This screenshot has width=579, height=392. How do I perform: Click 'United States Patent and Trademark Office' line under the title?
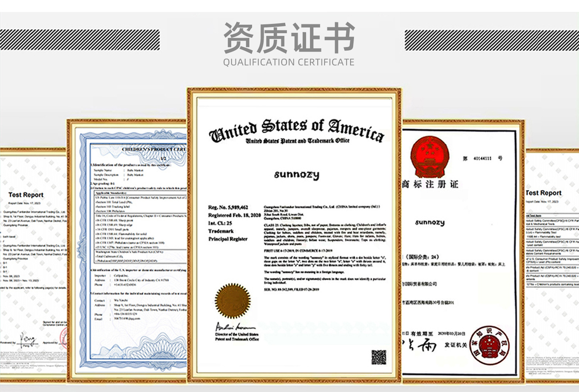(x=298, y=141)
